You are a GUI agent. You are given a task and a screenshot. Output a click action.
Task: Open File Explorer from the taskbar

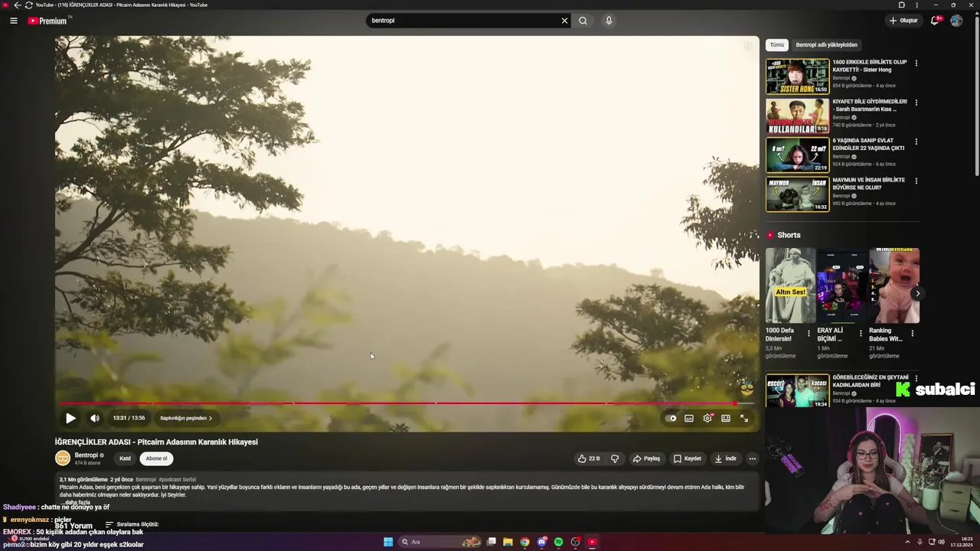tap(508, 542)
